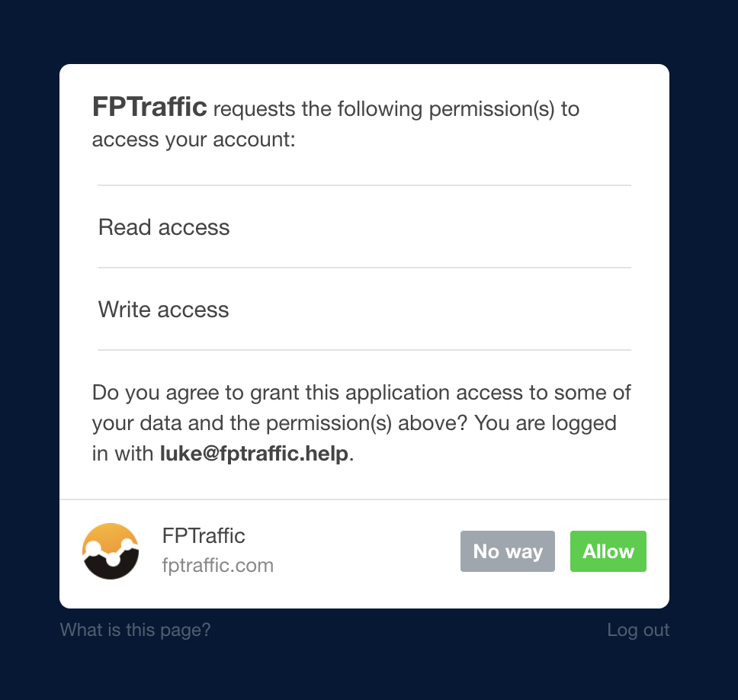738x700 pixels.
Task: Click the 'You are logged' text
Action: coord(545,423)
